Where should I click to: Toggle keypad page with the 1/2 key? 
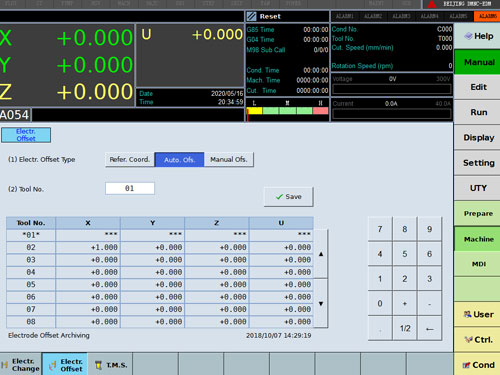[405, 329]
